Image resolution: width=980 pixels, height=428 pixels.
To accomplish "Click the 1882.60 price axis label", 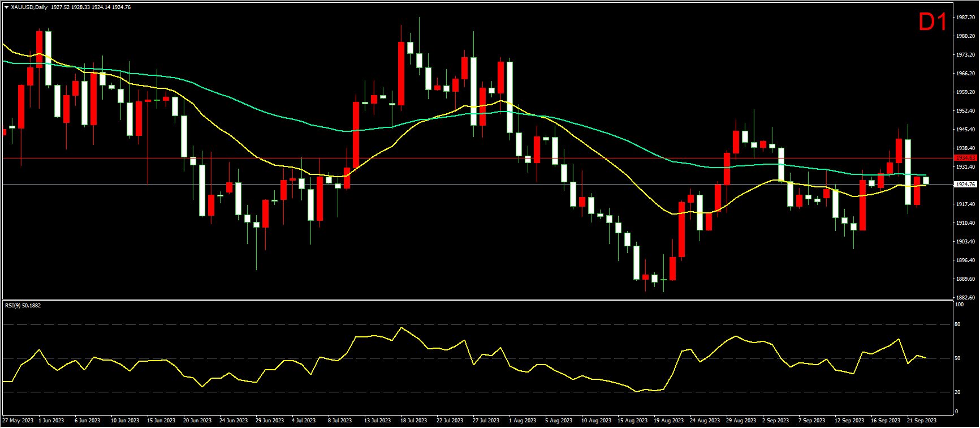I will 965,298.
